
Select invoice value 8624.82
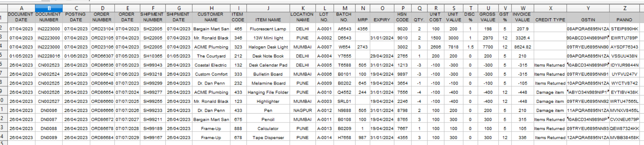(x=523, y=47)
